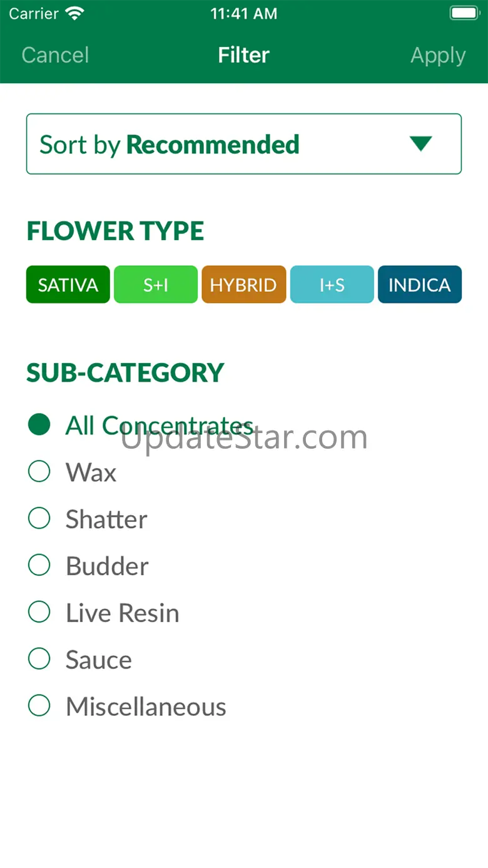The height and width of the screenshot is (868, 488).
Task: Choose the Sauce sub-category
Action: pos(39,659)
